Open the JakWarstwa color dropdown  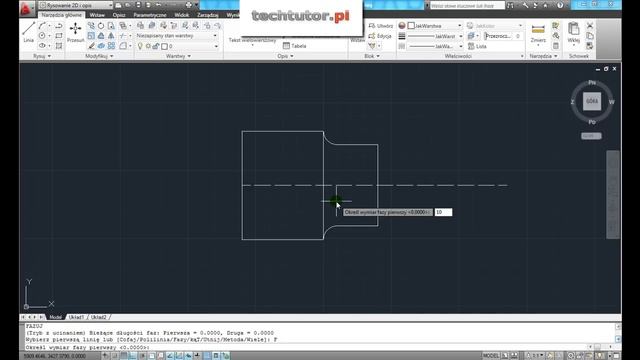point(435,26)
